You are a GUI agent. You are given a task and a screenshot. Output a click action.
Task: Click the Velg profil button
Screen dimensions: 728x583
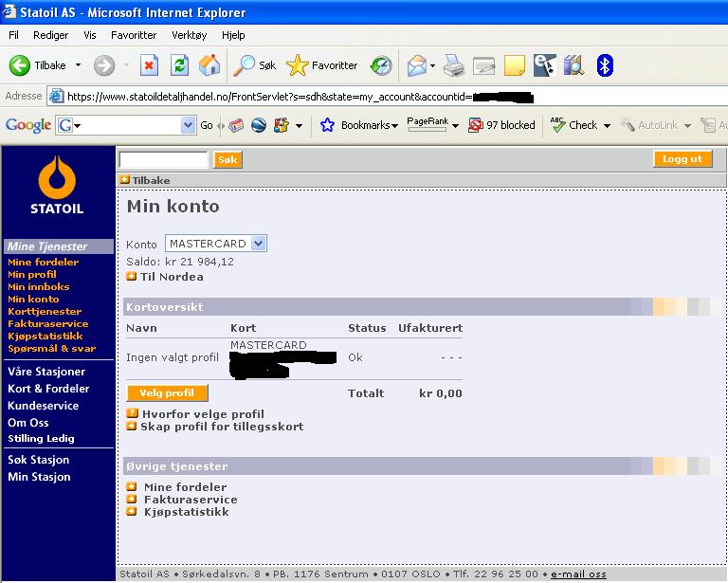(x=167, y=393)
